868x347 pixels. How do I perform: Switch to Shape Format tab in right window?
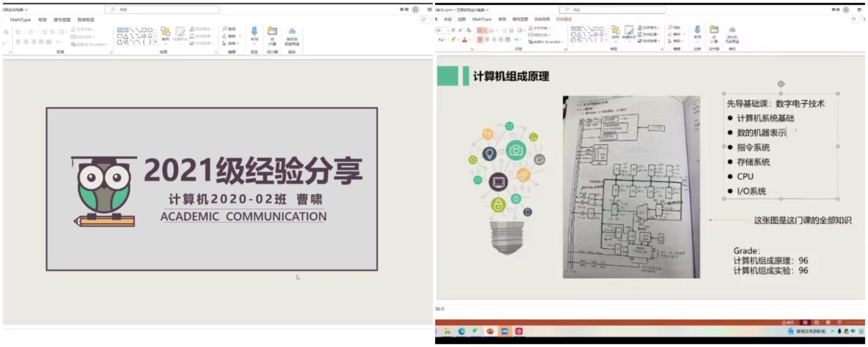[564, 19]
